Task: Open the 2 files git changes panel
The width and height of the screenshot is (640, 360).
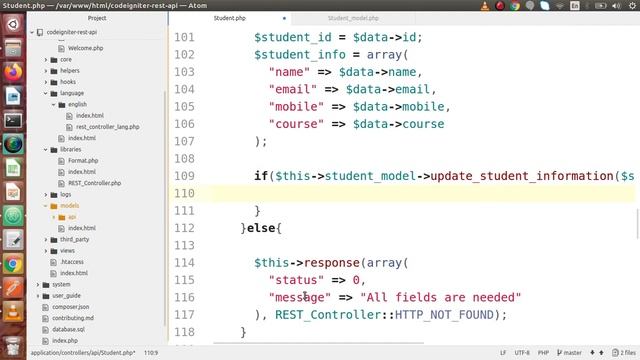Action: pyautogui.click(x=624, y=353)
